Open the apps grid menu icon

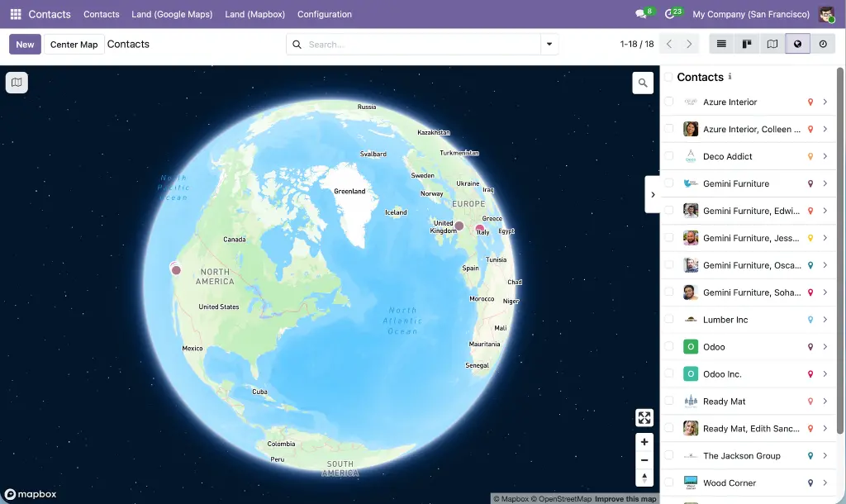tap(16, 14)
